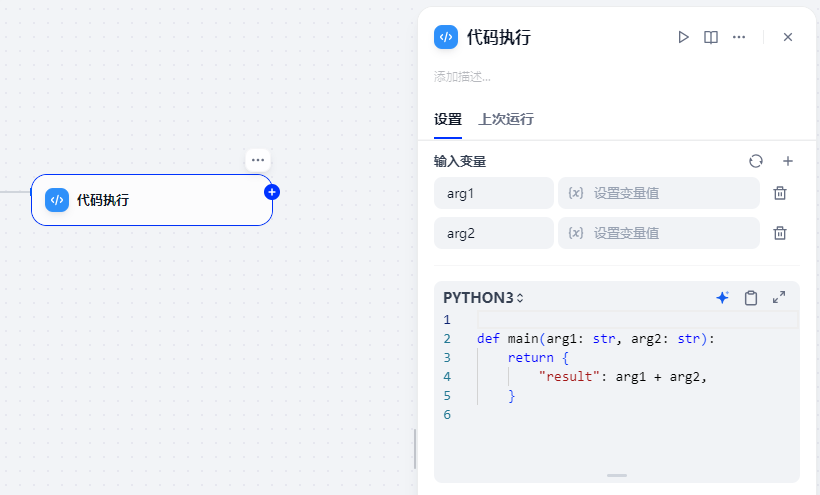Delete the arg2 input variable
Image resolution: width=820 pixels, height=495 pixels.
point(780,233)
